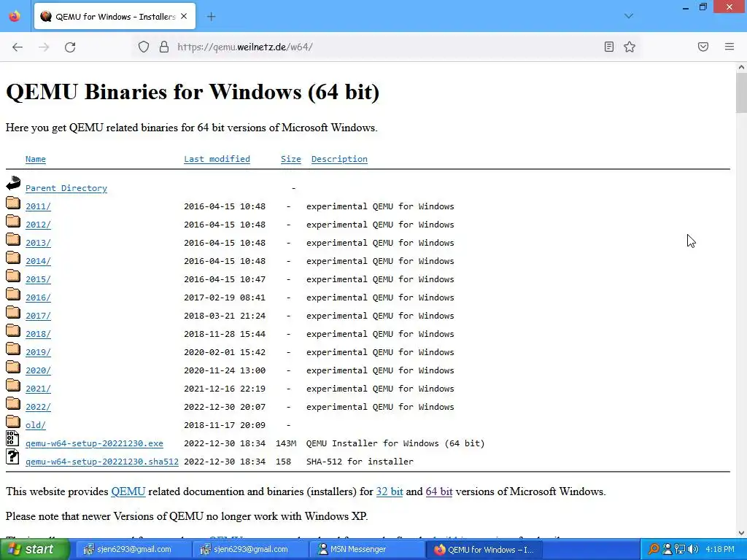Click folder icon beside 2014/
Image resolution: width=747 pixels, height=560 pixels.
13,257
